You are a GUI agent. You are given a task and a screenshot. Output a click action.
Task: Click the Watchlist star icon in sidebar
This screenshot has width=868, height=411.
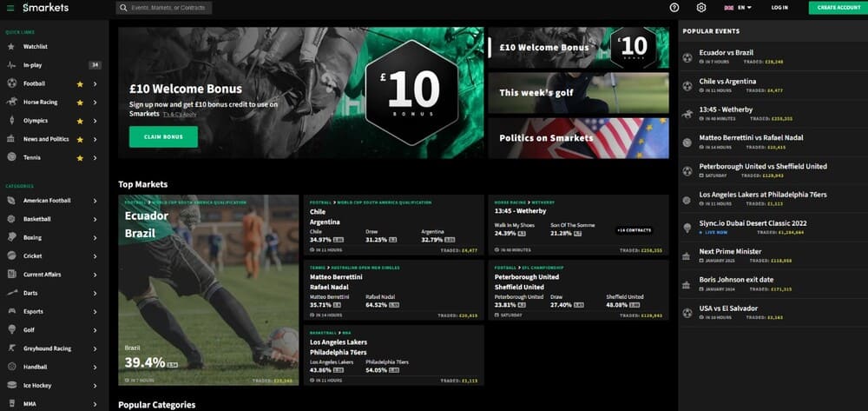click(x=11, y=47)
